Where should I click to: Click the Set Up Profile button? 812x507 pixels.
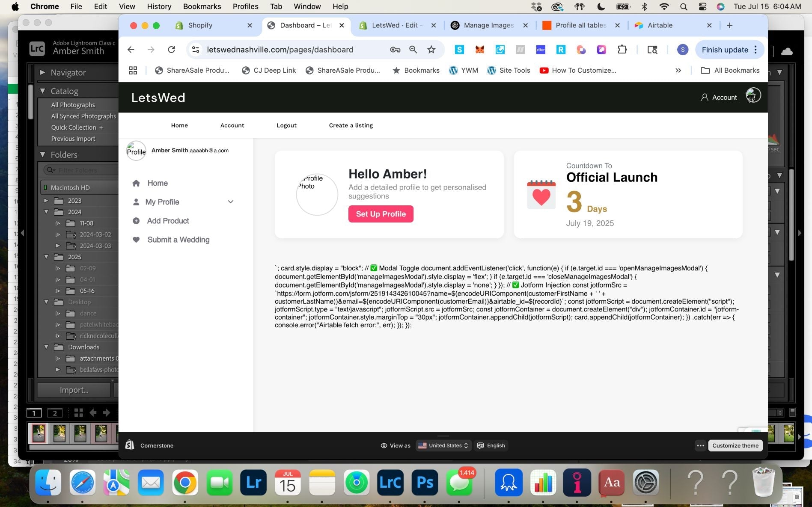pyautogui.click(x=381, y=214)
